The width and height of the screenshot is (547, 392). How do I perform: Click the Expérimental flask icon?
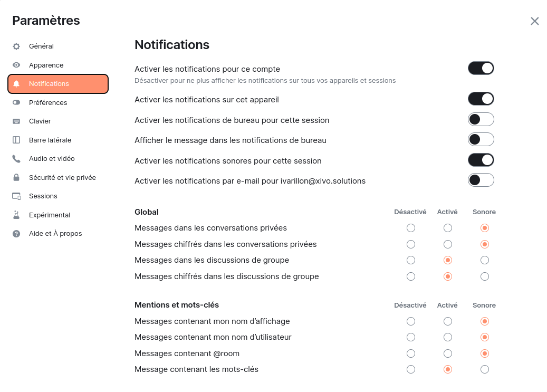coord(16,215)
